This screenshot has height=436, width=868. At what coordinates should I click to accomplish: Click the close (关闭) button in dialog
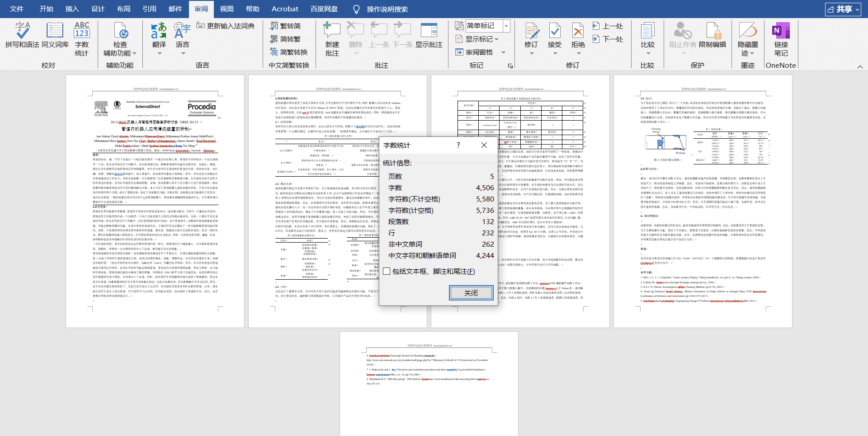coord(471,293)
